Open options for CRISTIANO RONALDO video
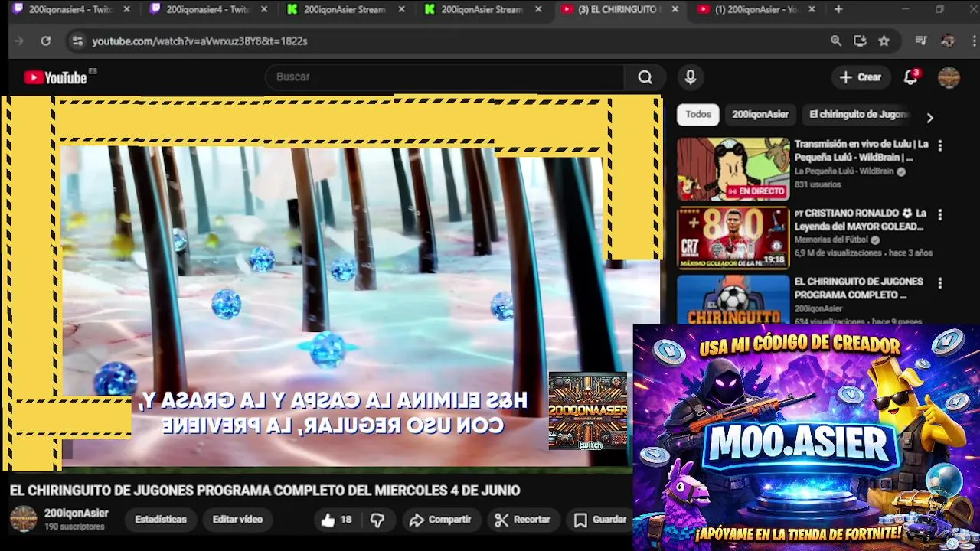Screen dimensions: 980x551 [x=939, y=215]
